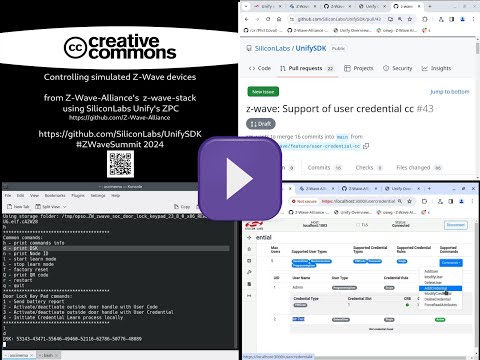Open the Pull requests tab
480x360 pixels.
click(x=306, y=68)
